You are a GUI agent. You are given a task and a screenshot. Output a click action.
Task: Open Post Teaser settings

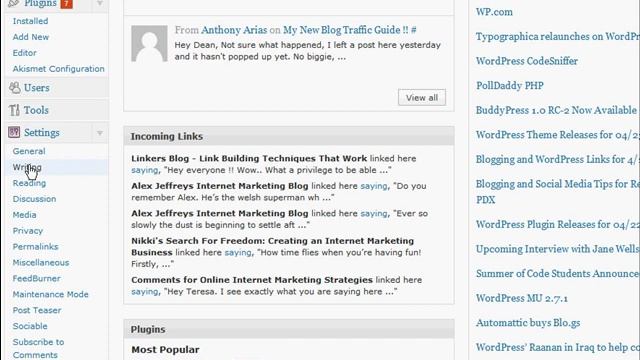coord(37,310)
